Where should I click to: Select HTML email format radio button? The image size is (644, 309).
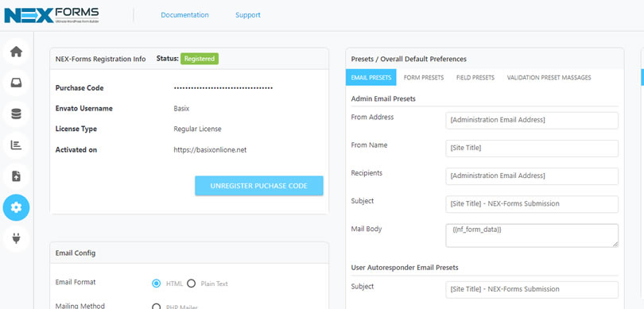coord(156,284)
